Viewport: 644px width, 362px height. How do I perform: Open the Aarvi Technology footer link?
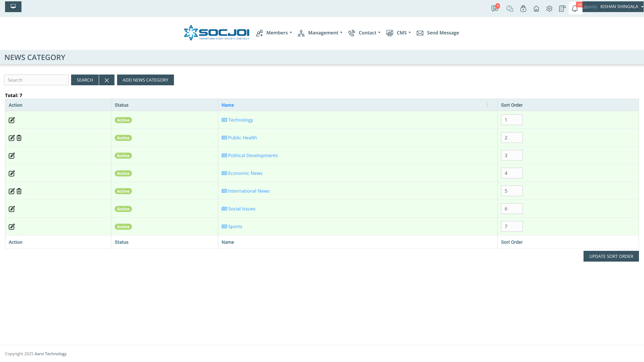51,354
